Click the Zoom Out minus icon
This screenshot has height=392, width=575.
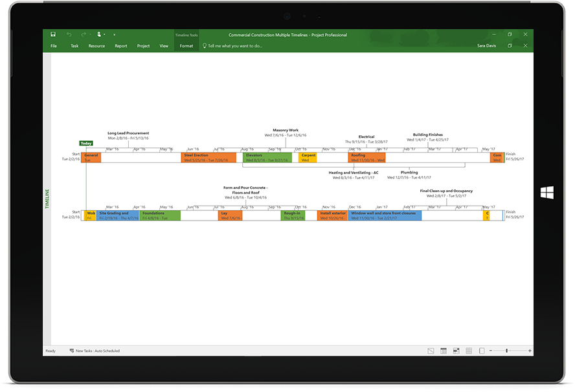point(491,351)
